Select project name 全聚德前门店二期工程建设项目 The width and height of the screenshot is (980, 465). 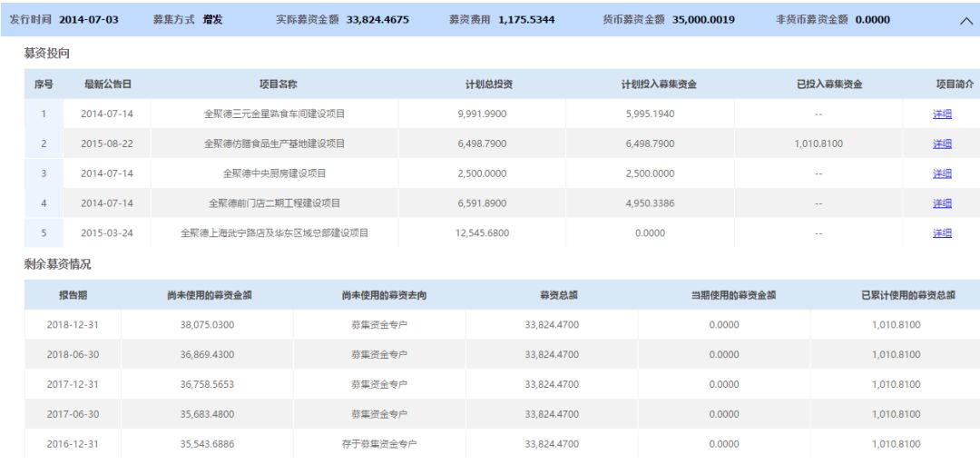(274, 203)
